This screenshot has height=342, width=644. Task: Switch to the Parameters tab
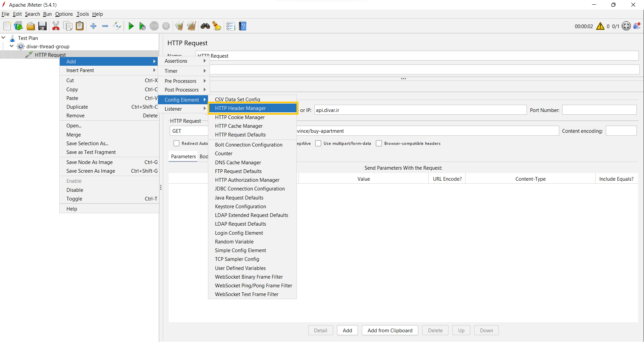(183, 157)
